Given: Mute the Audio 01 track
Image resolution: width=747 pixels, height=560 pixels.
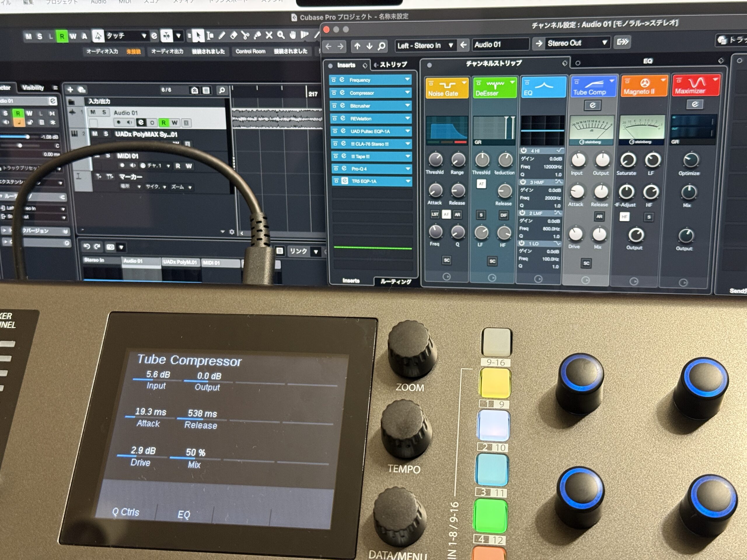Looking at the screenshot, I should coord(93,112).
